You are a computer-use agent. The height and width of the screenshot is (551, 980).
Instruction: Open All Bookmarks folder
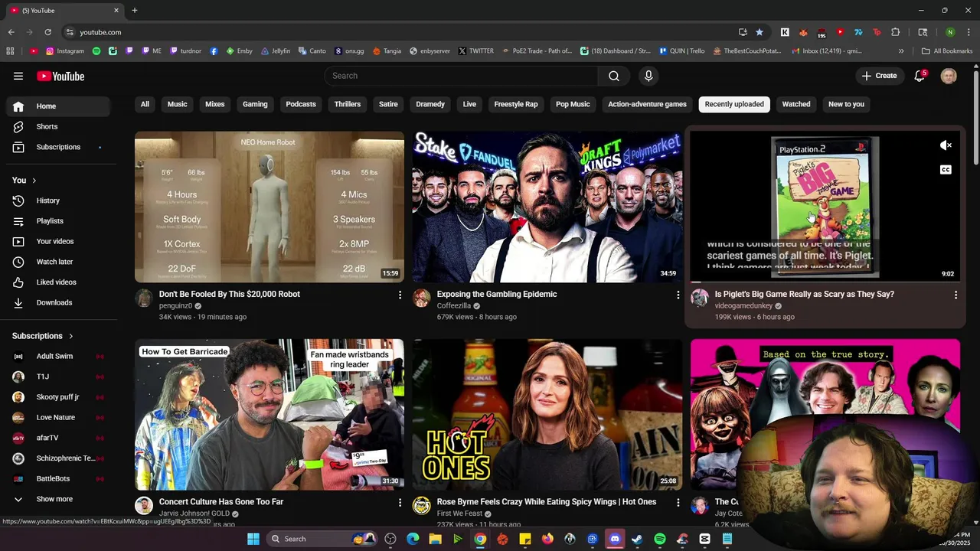(x=947, y=51)
